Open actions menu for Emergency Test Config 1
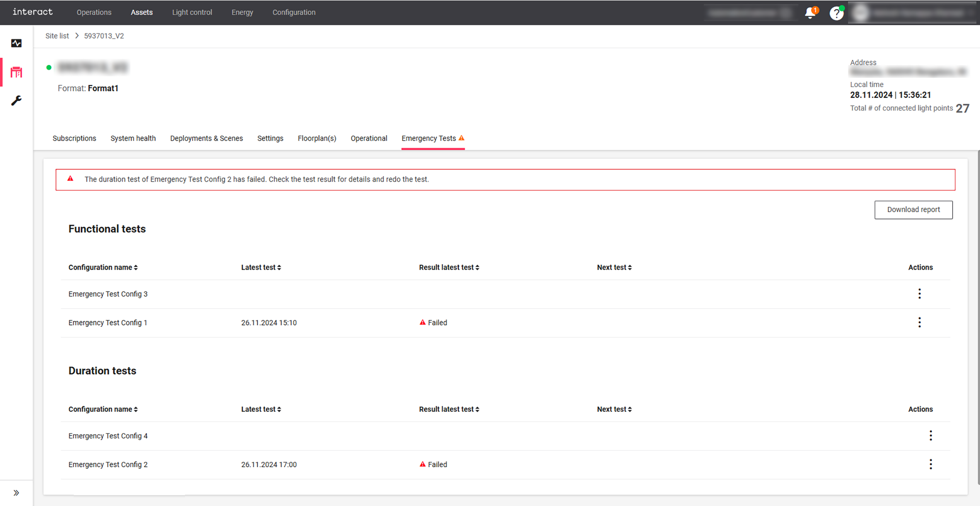This screenshot has height=506, width=980. point(919,323)
